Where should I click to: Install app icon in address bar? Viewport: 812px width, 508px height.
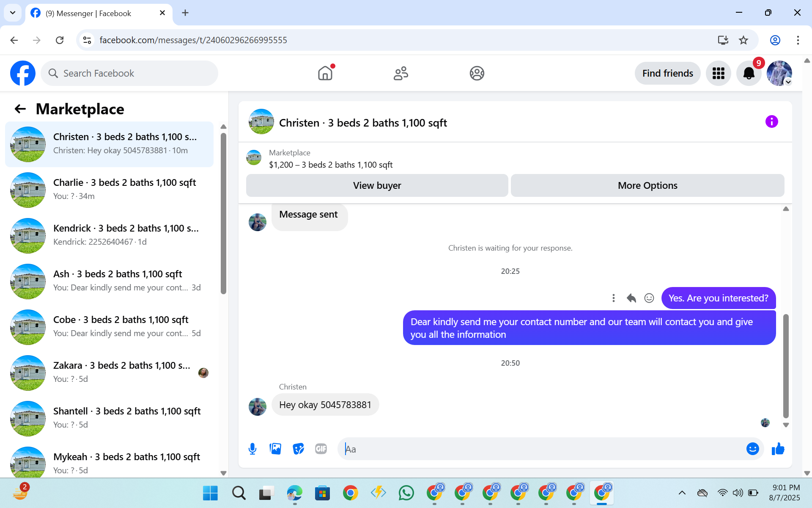723,40
